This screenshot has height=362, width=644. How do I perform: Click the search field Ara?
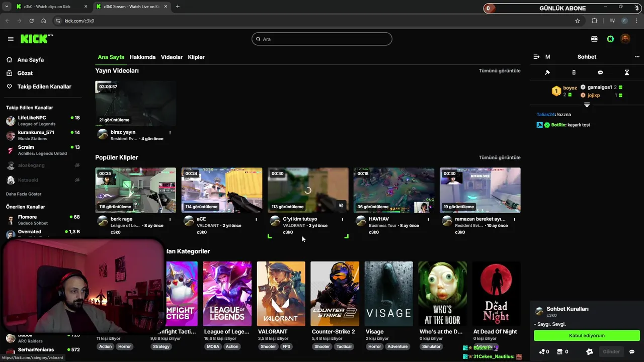pos(322,39)
